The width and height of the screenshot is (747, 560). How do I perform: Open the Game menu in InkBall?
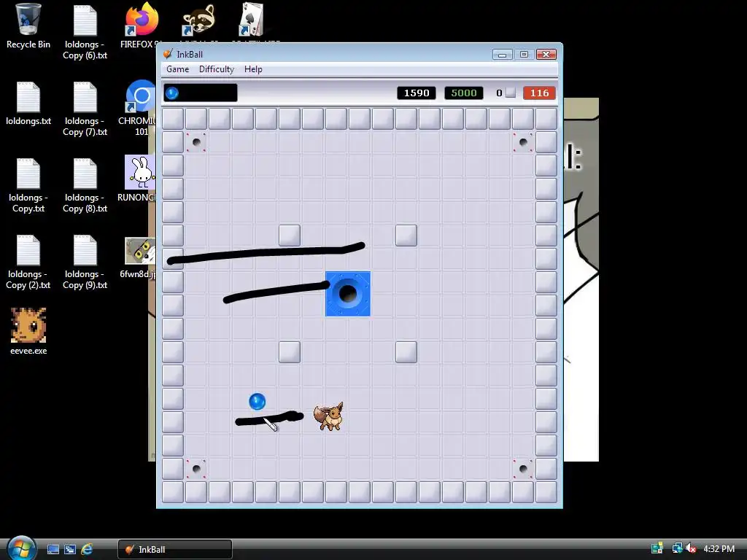coord(178,69)
